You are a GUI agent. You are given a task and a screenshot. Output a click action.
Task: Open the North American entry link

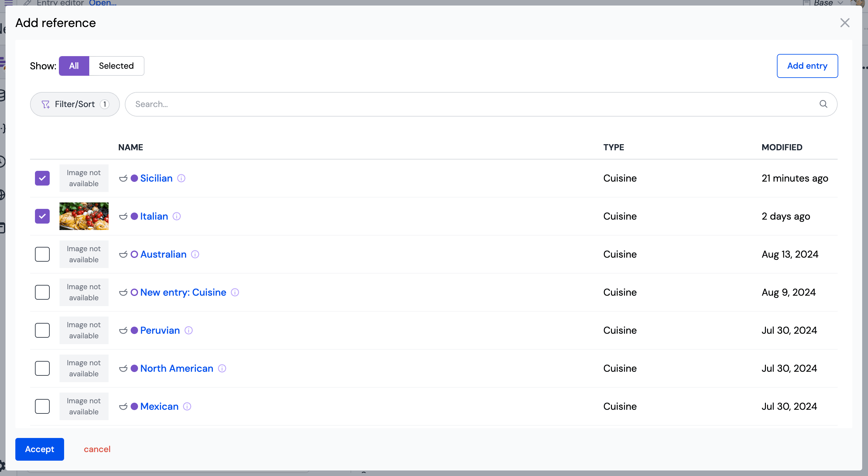[x=177, y=369]
